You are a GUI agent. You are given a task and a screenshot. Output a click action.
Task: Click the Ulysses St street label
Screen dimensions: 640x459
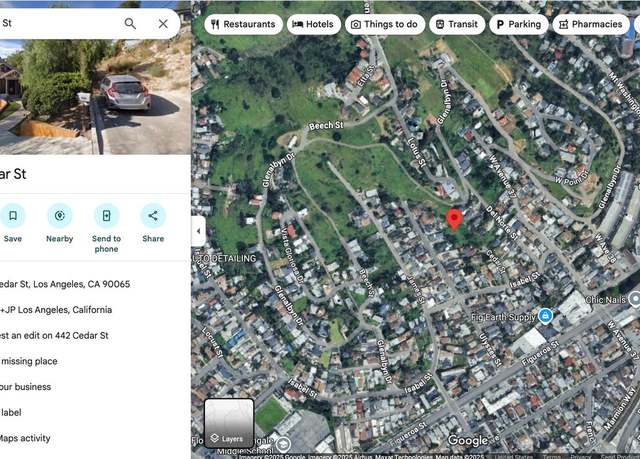[x=490, y=350]
